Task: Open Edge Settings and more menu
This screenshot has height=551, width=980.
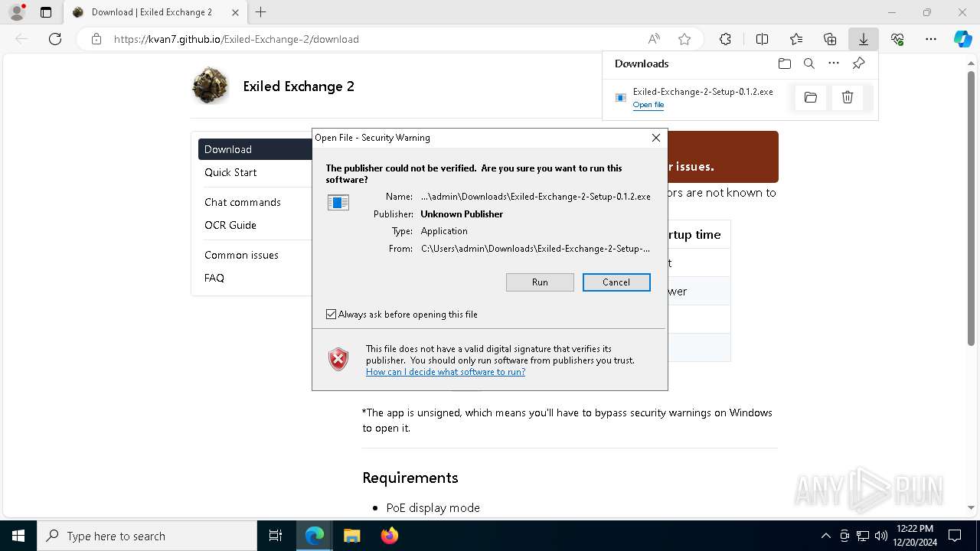Action: pyautogui.click(x=931, y=39)
